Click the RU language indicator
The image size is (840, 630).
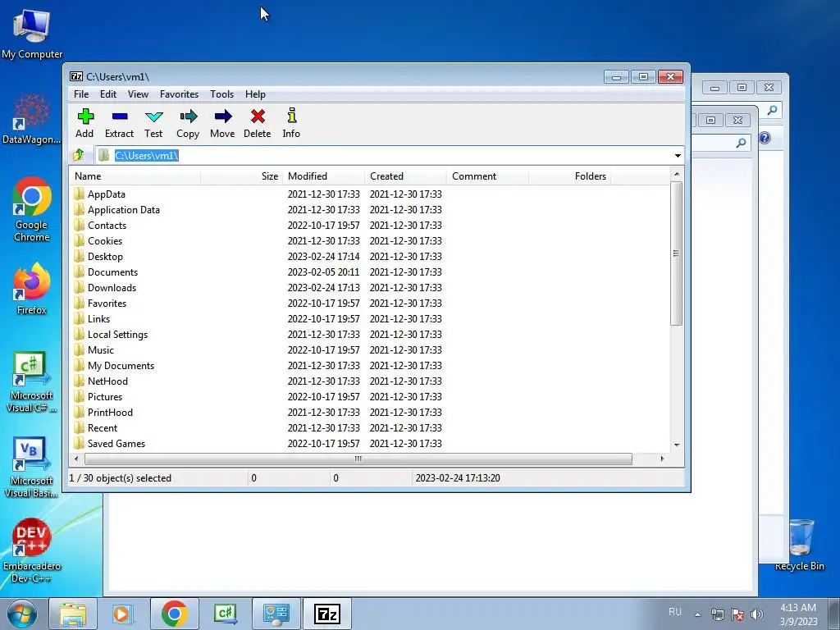(x=675, y=612)
